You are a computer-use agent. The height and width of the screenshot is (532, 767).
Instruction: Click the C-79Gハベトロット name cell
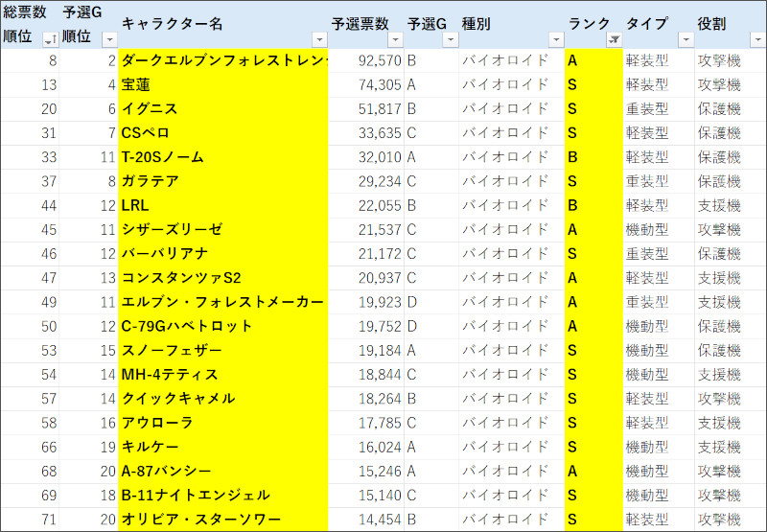(223, 326)
